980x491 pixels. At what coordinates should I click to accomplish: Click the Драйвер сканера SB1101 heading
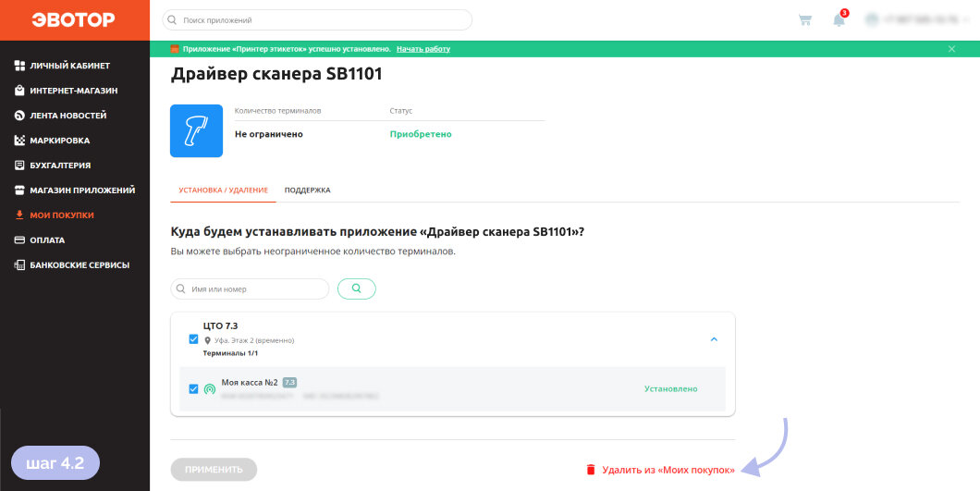(276, 74)
